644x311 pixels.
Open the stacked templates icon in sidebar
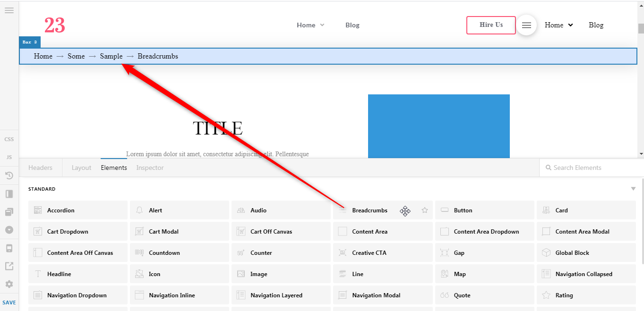[x=9, y=212]
